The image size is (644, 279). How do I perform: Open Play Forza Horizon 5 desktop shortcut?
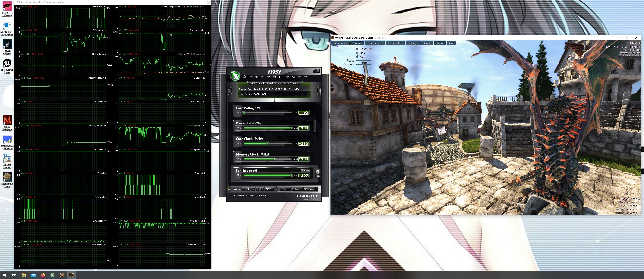(x=7, y=9)
